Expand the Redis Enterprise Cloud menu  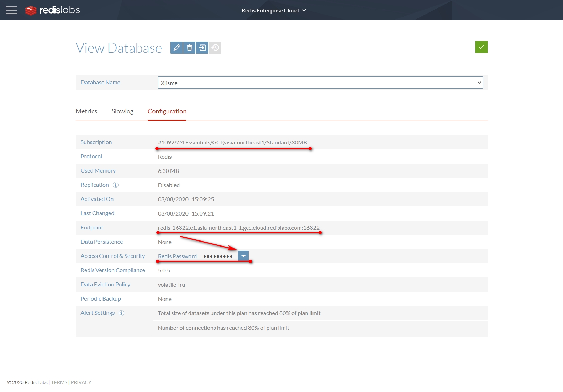pos(273,10)
